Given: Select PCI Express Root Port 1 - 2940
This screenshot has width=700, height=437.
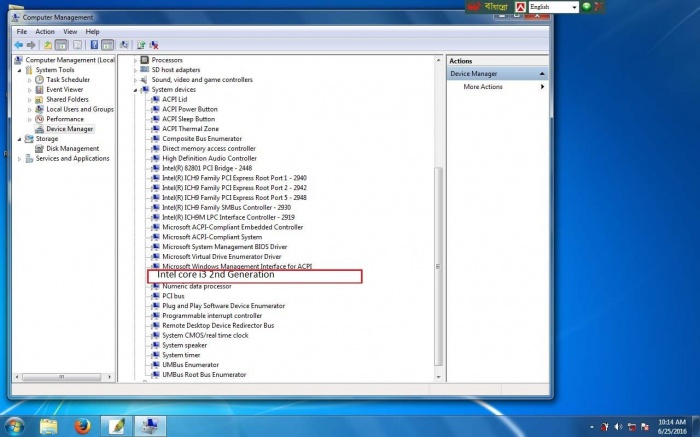Looking at the screenshot, I should [x=234, y=178].
